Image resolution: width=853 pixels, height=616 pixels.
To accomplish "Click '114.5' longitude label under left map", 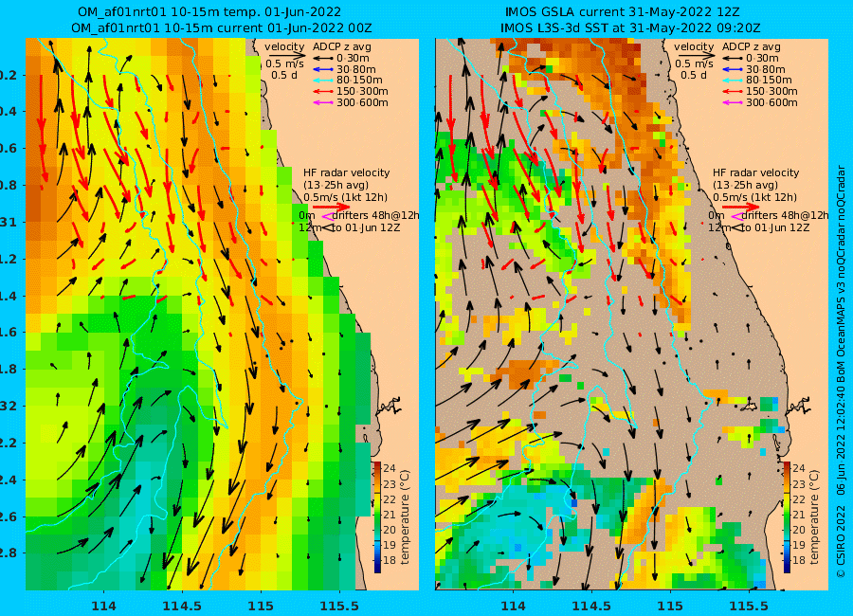I will [182, 606].
